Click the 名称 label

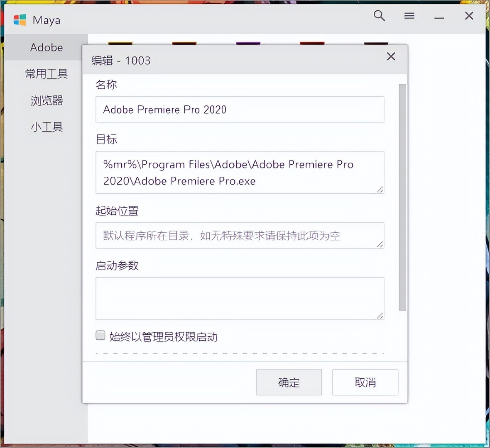(x=106, y=85)
